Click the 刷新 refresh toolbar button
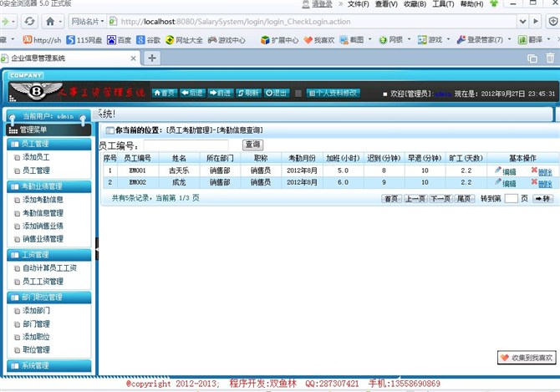 tap(249, 93)
